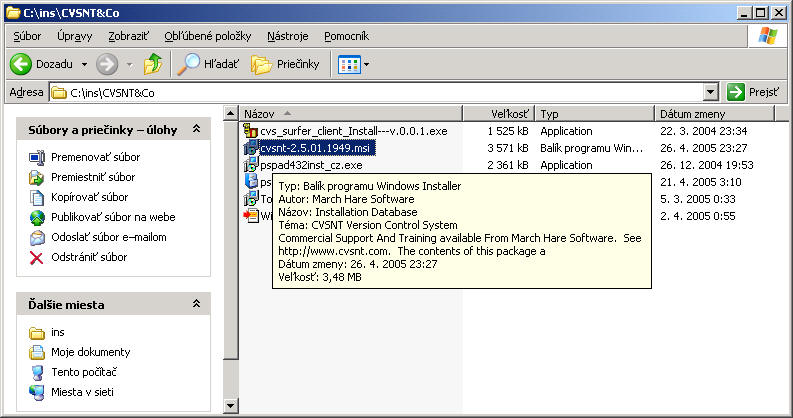Click the date 21. 4. 2005 3:10
793x418 pixels.
pos(700,182)
